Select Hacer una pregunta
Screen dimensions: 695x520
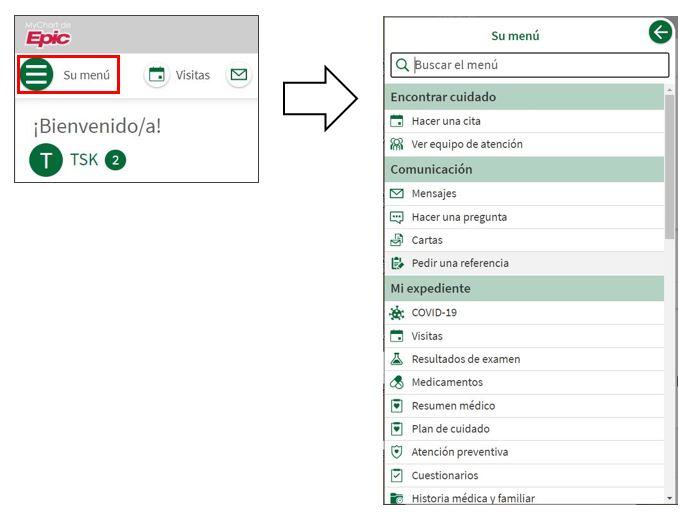pos(524,217)
